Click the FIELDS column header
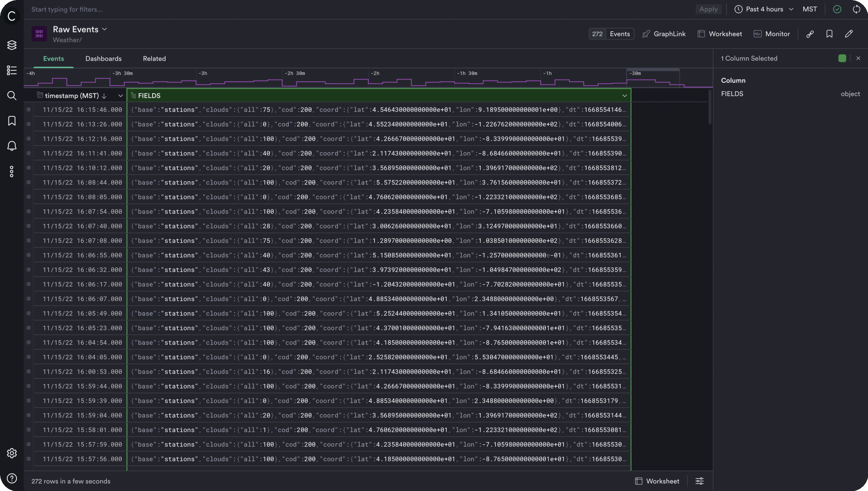The width and height of the screenshot is (868, 491). [379, 96]
